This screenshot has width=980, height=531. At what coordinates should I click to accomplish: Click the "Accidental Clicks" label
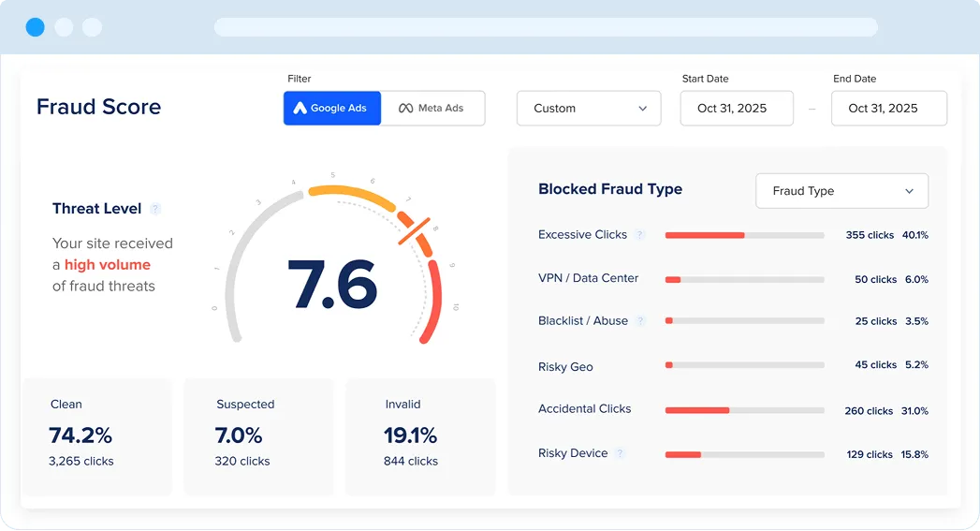pos(584,409)
